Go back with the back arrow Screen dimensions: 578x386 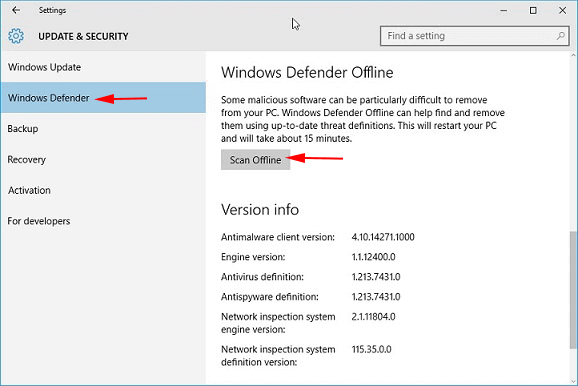16,10
